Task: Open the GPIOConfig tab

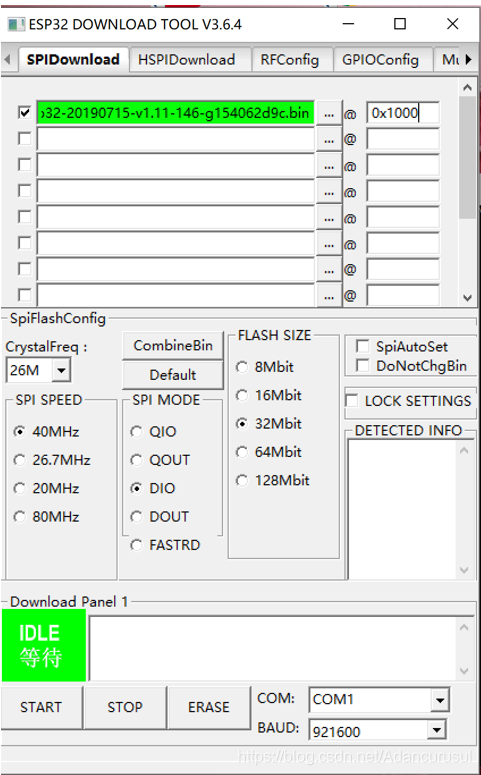Action: click(381, 60)
